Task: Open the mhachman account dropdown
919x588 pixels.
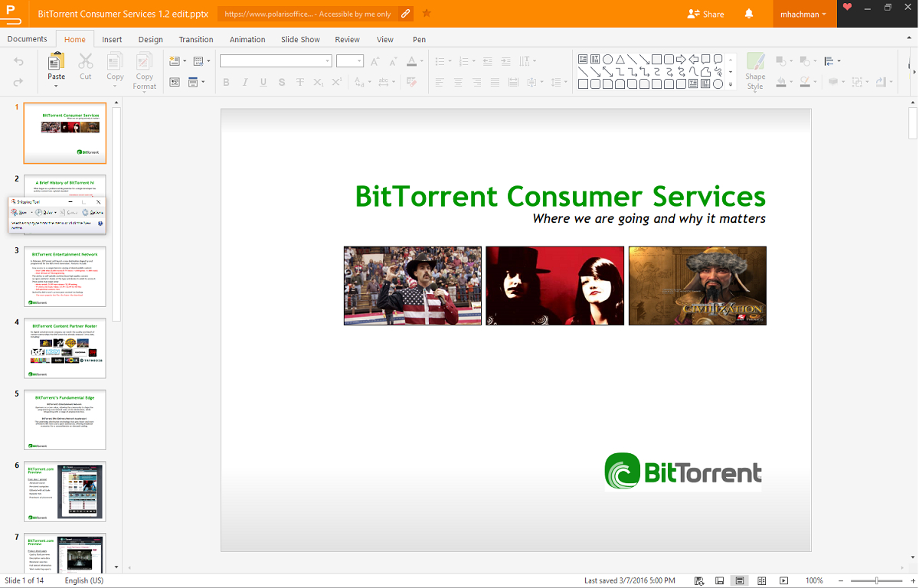Action: (803, 14)
